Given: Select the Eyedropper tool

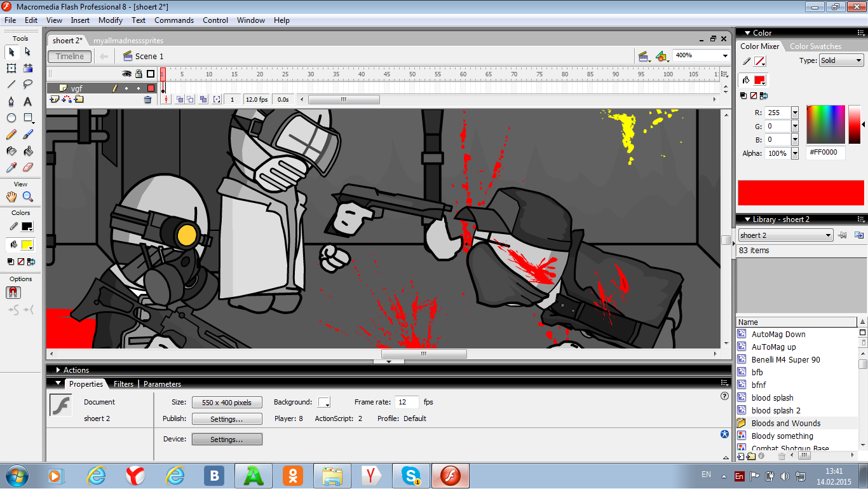Looking at the screenshot, I should 11,167.
